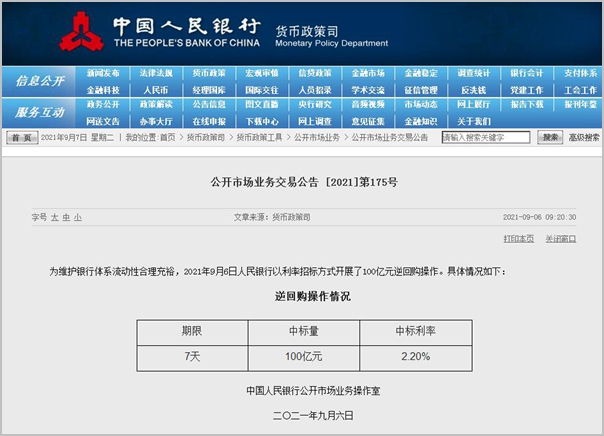Open the 关于我们 navigation link
This screenshot has height=436, width=604.
(x=473, y=120)
